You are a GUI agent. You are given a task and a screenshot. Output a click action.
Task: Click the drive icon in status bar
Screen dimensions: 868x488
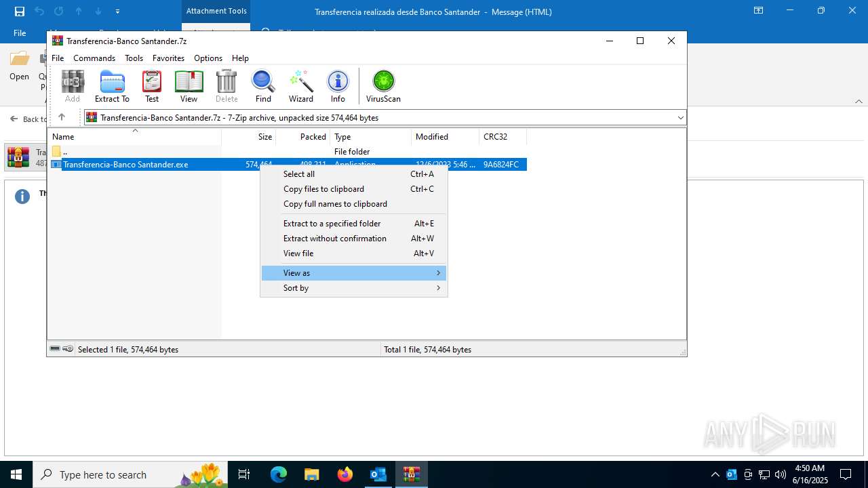point(56,349)
